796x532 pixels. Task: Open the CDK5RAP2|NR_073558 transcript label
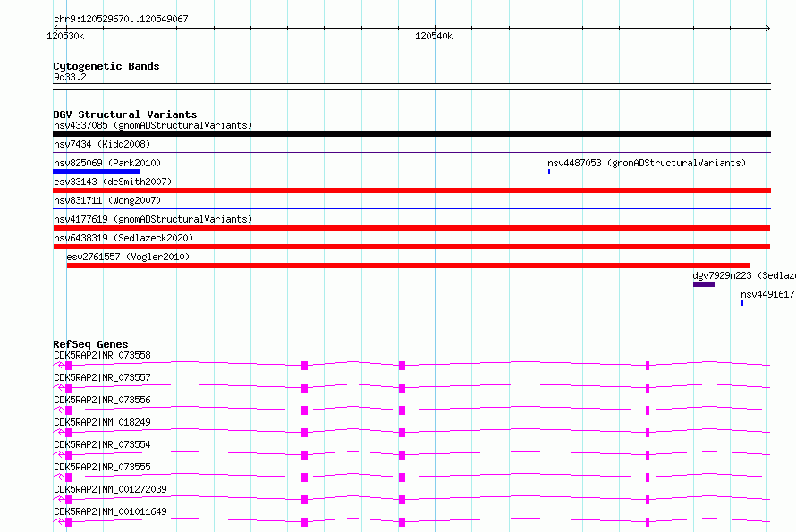point(102,355)
